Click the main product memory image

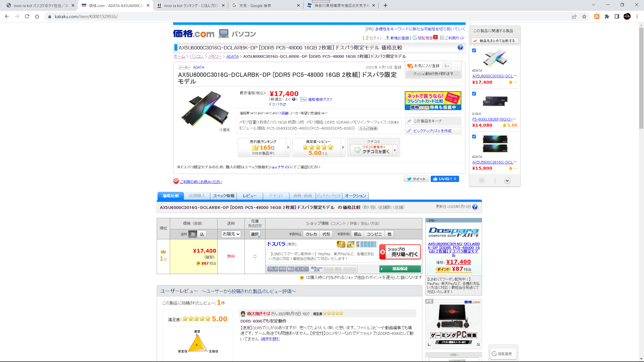(205, 109)
